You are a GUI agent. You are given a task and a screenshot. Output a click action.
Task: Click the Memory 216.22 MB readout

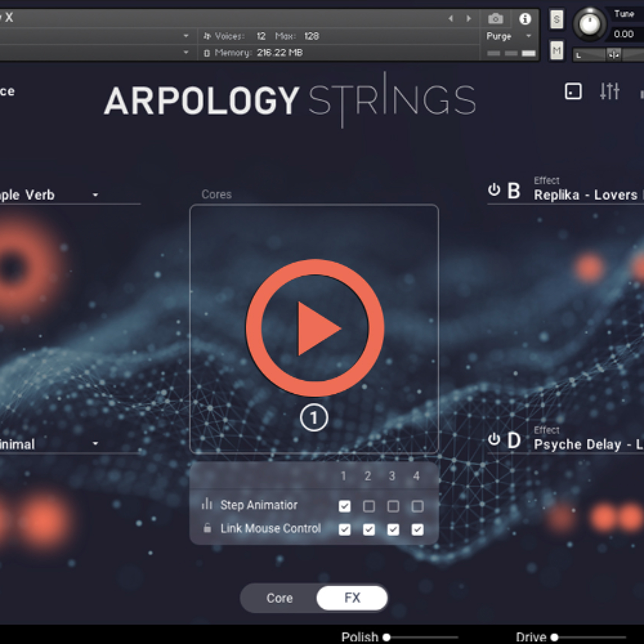click(x=279, y=53)
